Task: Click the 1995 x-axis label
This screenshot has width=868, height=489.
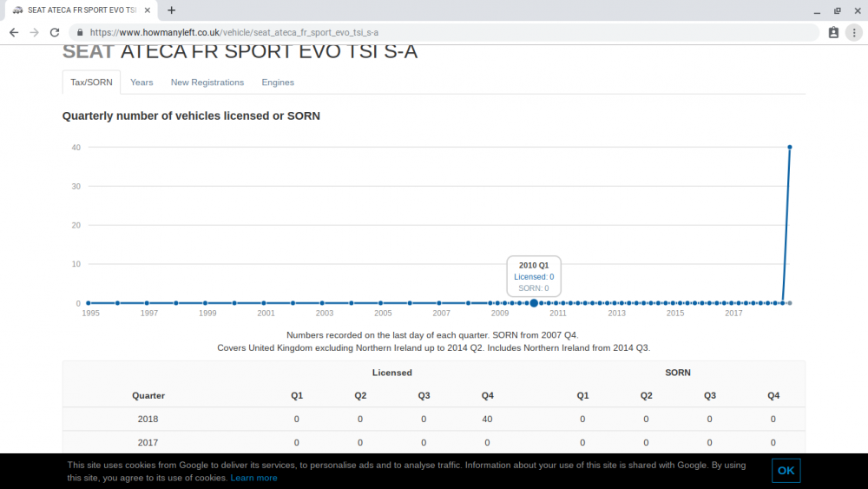Action: (x=91, y=314)
